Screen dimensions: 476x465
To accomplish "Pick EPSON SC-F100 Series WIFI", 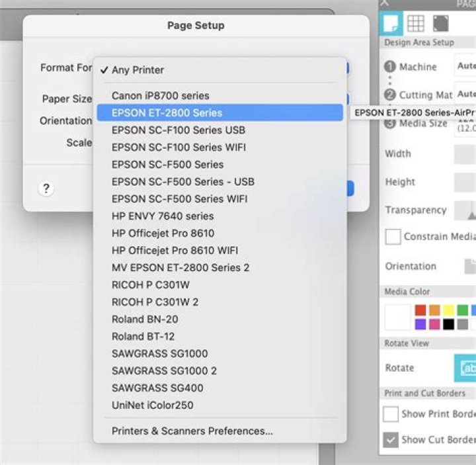I will (219, 148).
